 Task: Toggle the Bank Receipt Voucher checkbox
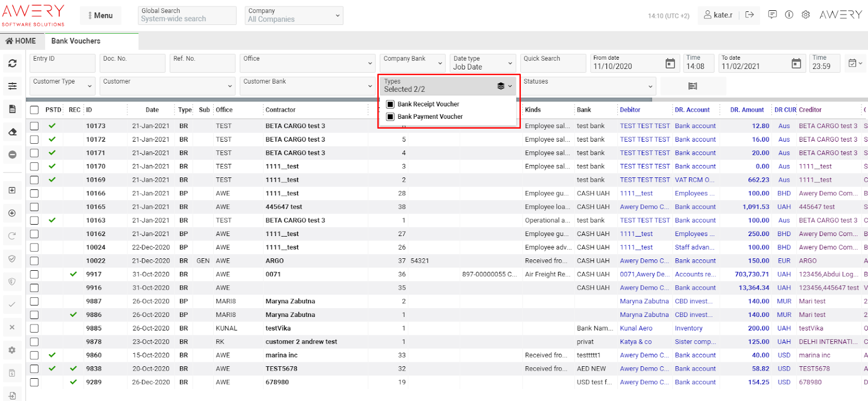(x=390, y=104)
